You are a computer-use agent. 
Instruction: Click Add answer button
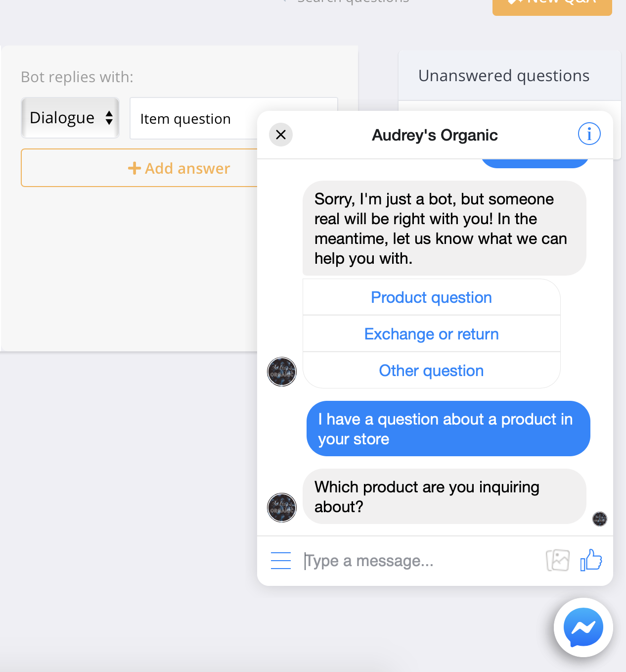pyautogui.click(x=179, y=168)
